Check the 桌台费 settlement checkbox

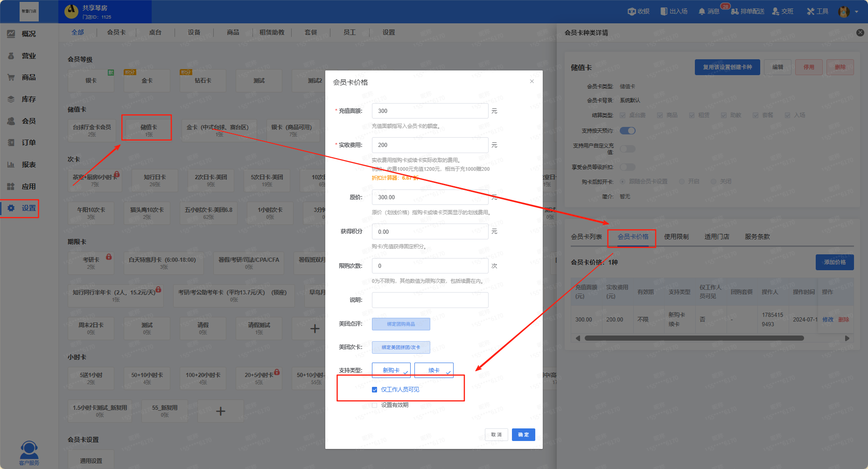[x=623, y=115]
